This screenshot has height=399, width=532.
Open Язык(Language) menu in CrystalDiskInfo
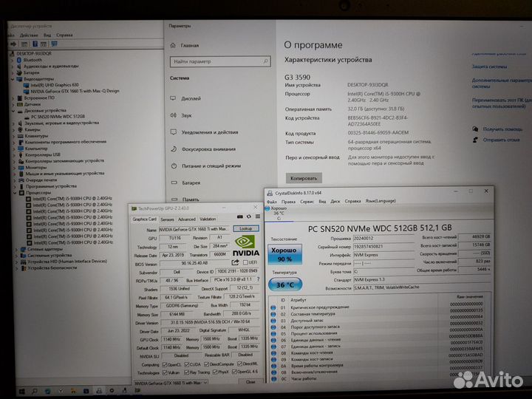click(x=381, y=201)
